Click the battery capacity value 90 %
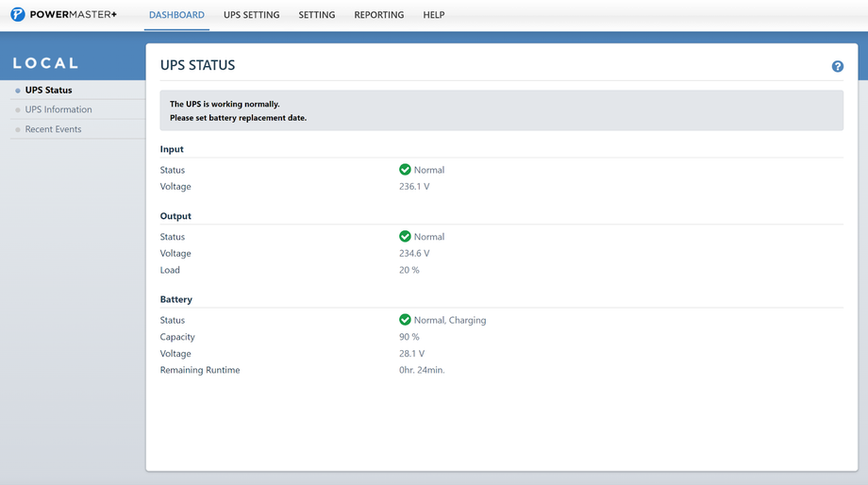Viewport: 868px width, 485px height. point(409,337)
